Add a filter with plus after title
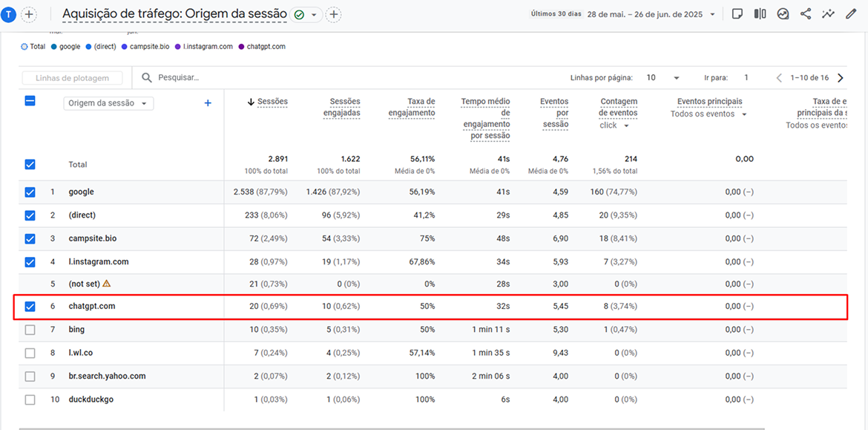The image size is (868, 430). (333, 15)
